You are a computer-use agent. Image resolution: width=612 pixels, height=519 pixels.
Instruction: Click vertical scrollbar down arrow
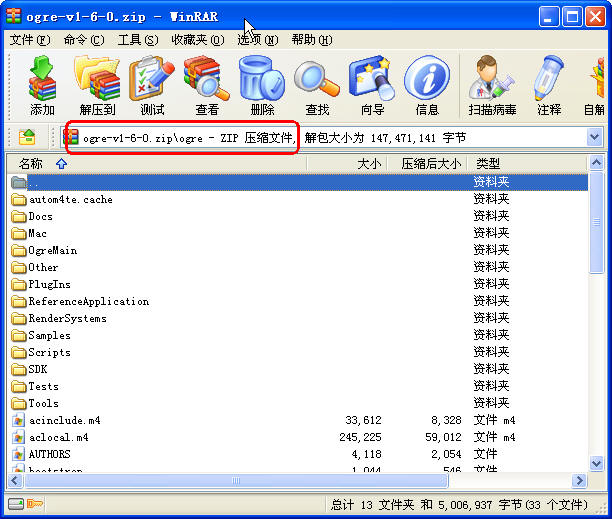pos(596,464)
